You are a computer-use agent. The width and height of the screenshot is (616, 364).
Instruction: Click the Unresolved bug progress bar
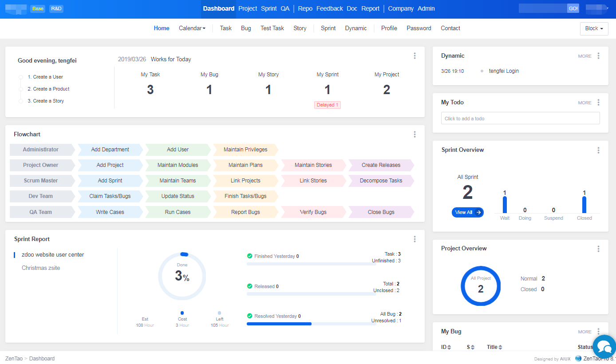(279, 323)
